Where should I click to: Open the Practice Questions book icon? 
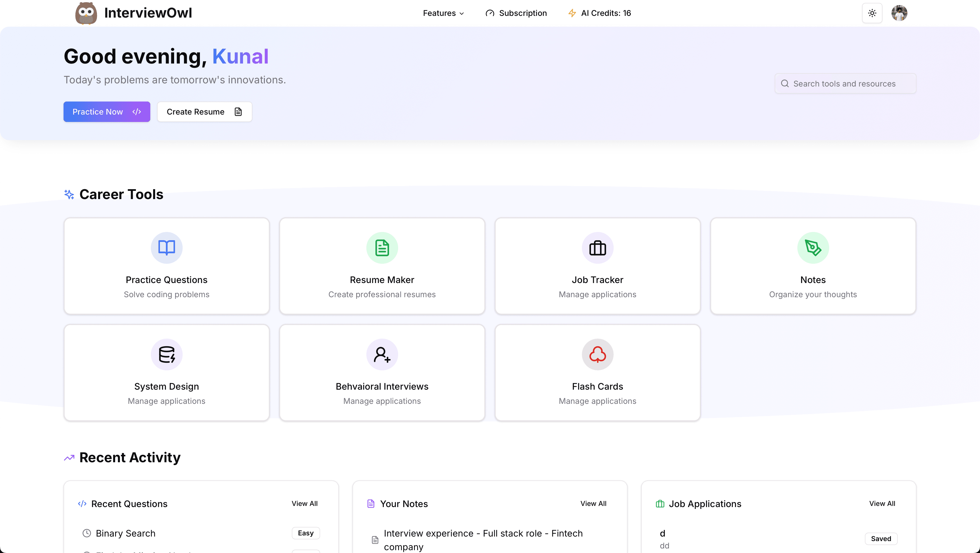pyautogui.click(x=167, y=248)
